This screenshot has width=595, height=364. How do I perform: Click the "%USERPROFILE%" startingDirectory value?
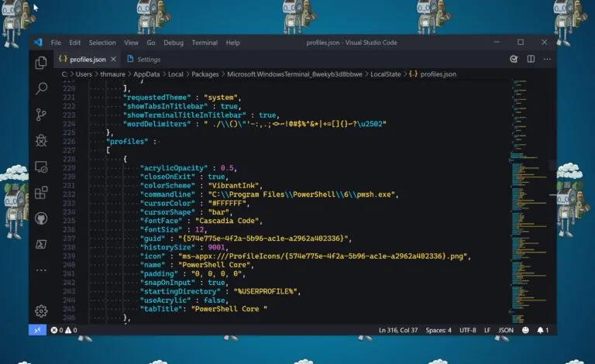[x=266, y=291]
